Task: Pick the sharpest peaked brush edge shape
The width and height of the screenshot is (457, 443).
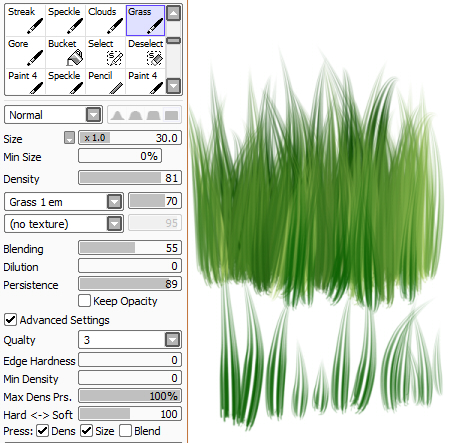Action: point(117,115)
